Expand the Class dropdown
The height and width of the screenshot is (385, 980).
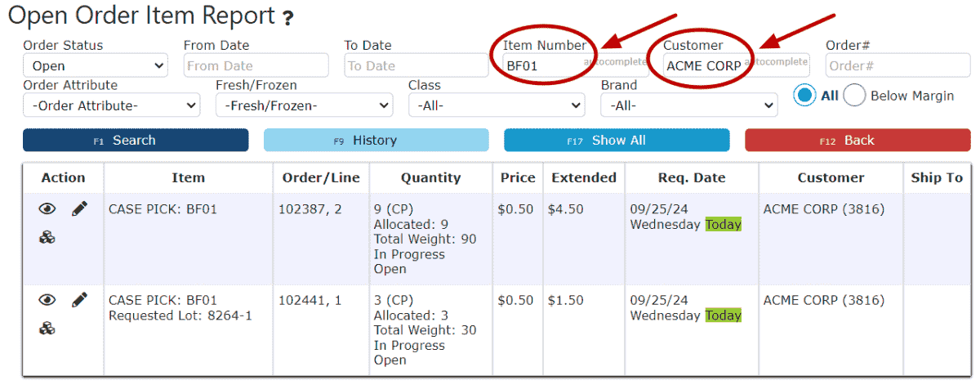(x=497, y=105)
